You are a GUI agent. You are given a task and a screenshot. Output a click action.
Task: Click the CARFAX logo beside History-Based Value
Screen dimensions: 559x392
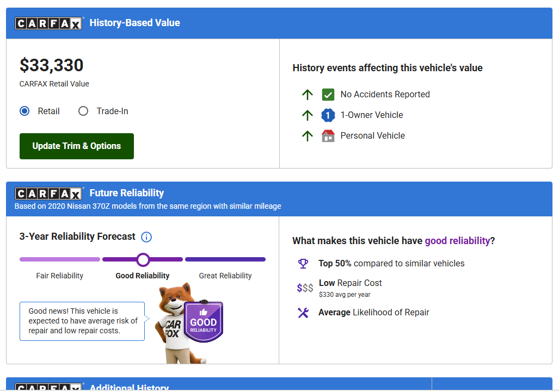coord(48,23)
